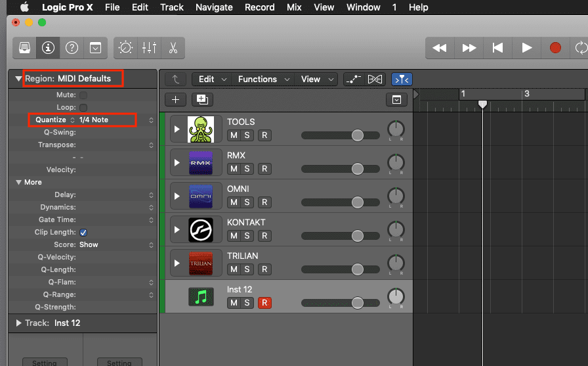Uncheck the Clip Length checkbox
588x366 pixels.
(83, 233)
